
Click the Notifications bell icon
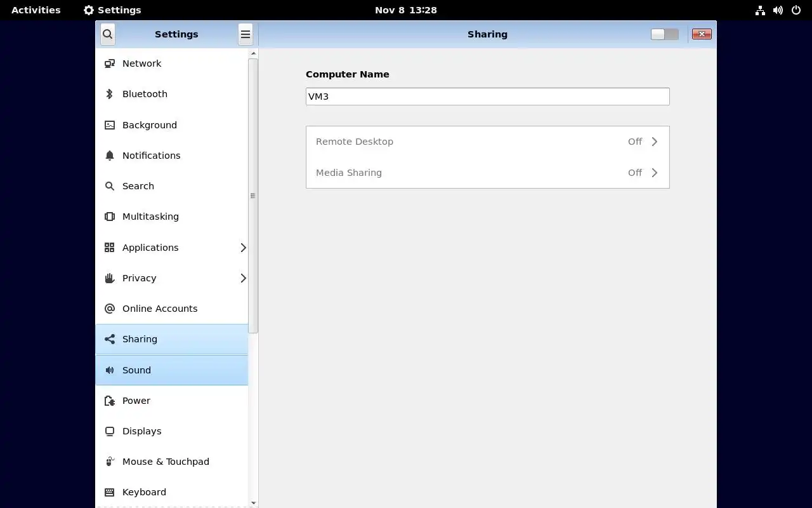click(110, 156)
